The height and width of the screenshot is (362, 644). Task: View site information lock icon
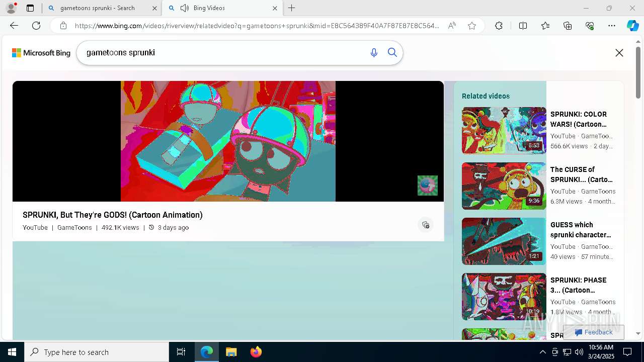point(63,26)
